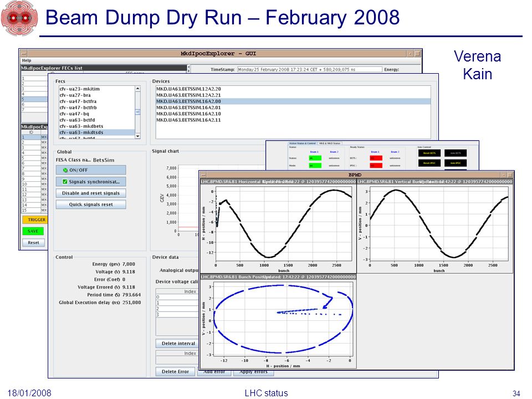Select row 1 in lower MkdIpocExplorer ID table
Image resolution: width=532 pixels, height=399 pixels.
tap(34, 137)
